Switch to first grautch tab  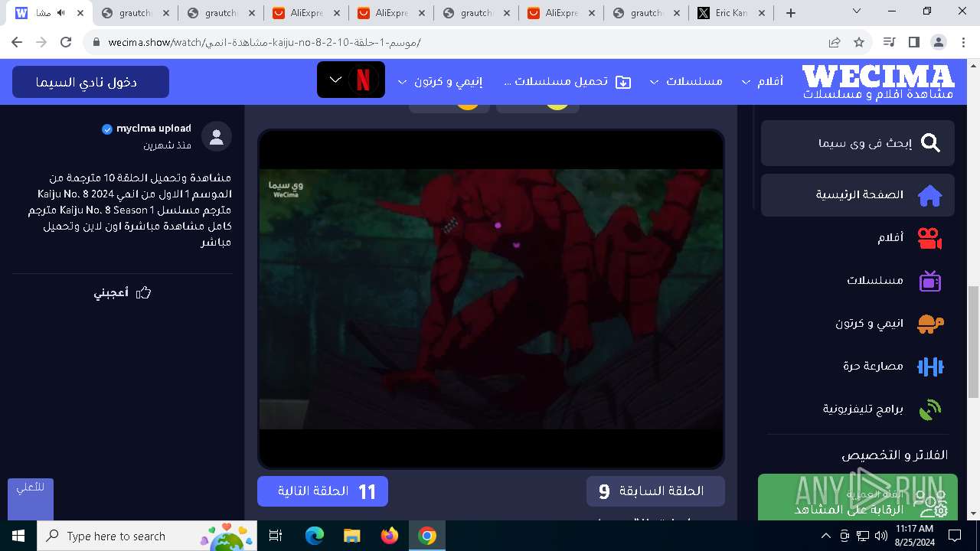coord(135,13)
